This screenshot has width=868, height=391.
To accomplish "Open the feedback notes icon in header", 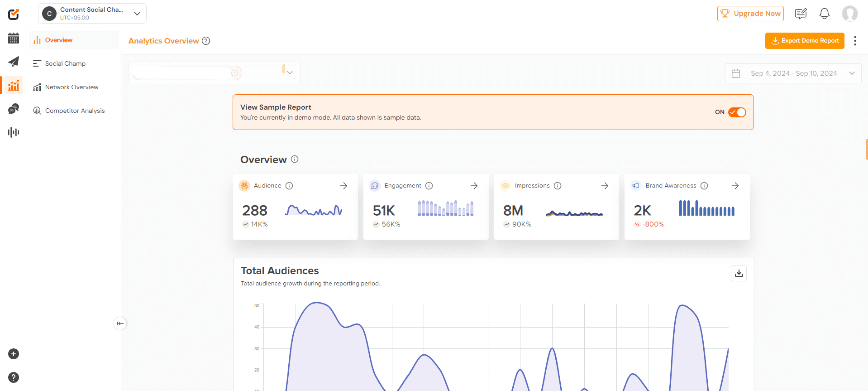I will point(801,14).
